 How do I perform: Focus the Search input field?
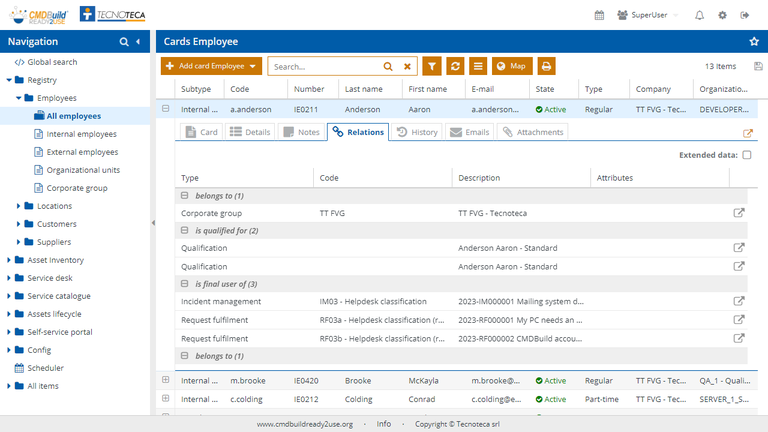click(325, 67)
